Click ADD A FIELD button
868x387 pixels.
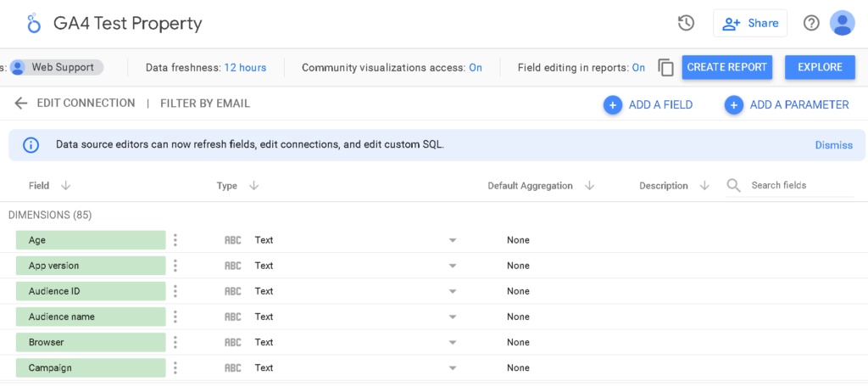[x=648, y=104]
